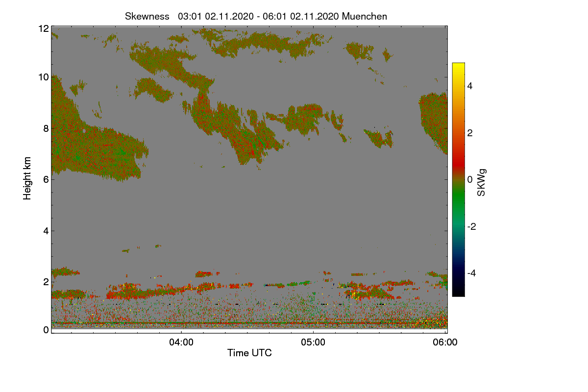Click the height axis tick label 0

point(46,330)
